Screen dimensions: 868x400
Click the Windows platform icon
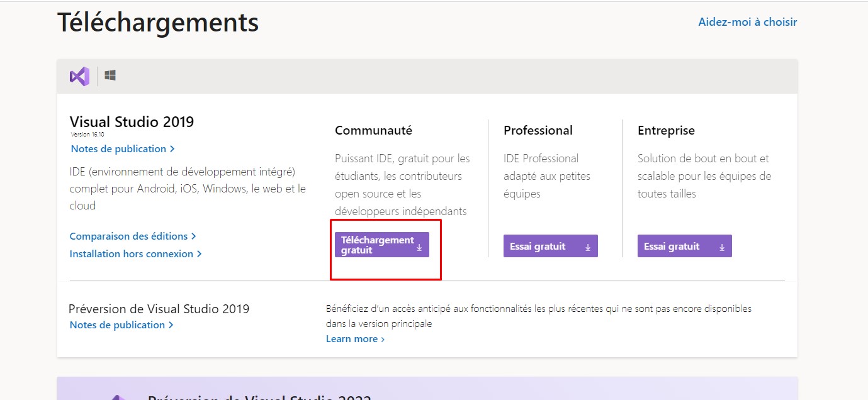pos(110,75)
